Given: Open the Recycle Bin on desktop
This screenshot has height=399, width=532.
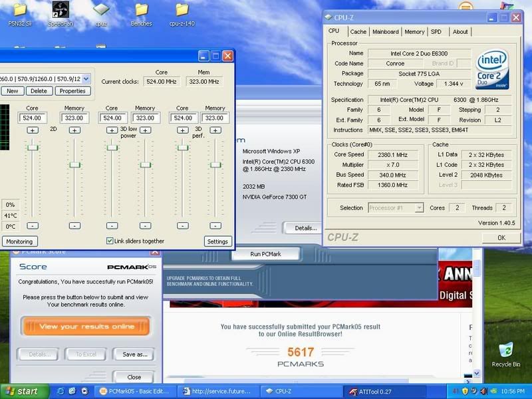Looking at the screenshot, I should (506, 354).
